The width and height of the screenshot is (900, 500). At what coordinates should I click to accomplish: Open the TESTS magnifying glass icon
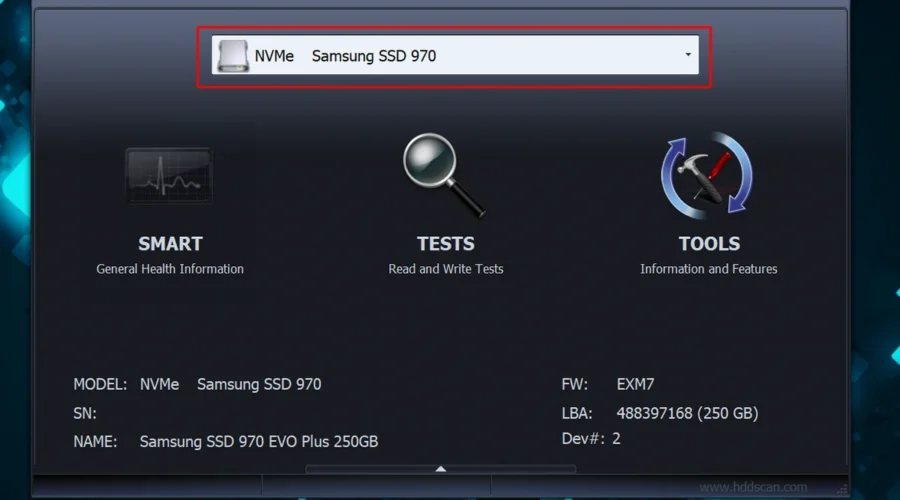pos(444,176)
